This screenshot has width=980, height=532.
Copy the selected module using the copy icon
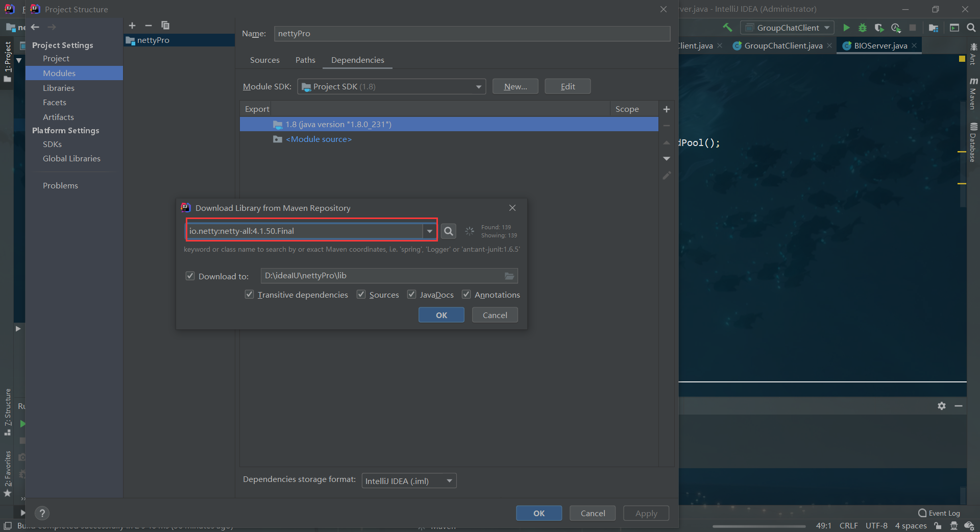[x=165, y=26]
